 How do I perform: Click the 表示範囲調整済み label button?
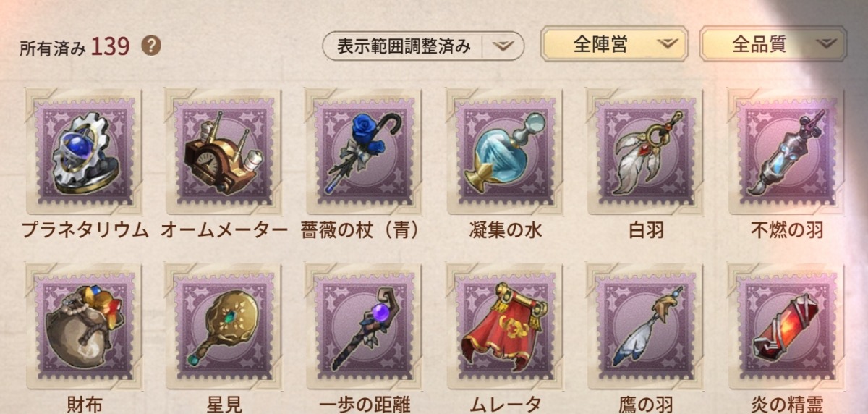tap(404, 46)
